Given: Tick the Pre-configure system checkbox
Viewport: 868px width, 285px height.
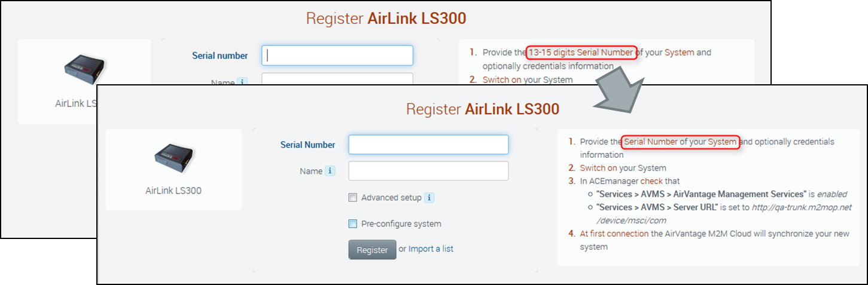Looking at the screenshot, I should (353, 224).
